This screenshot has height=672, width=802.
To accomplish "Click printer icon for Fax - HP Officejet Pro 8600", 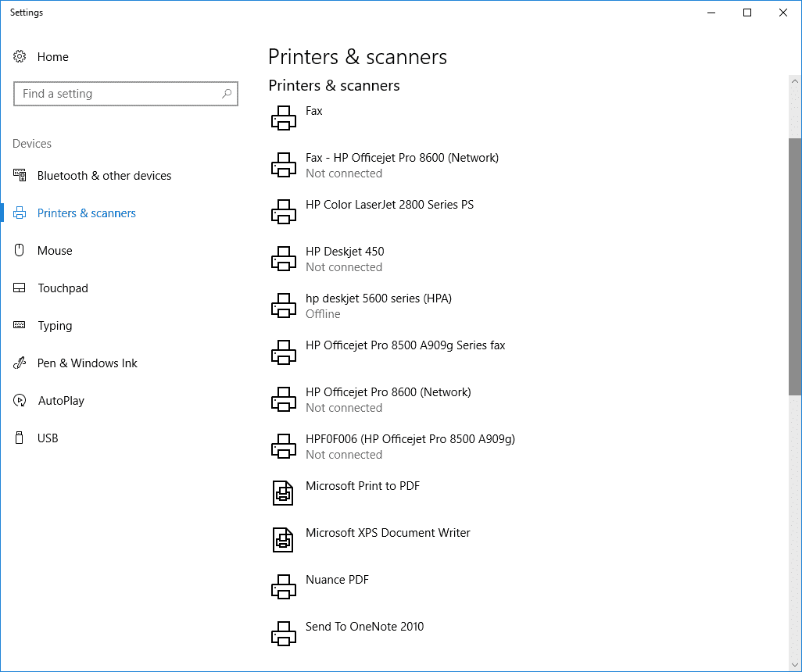I will click(284, 165).
